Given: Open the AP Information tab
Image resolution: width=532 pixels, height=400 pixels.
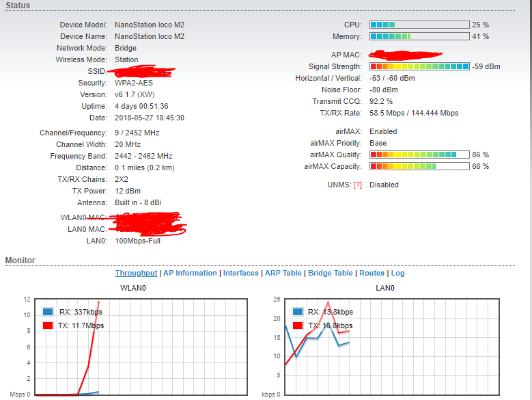Looking at the screenshot, I should click(190, 273).
